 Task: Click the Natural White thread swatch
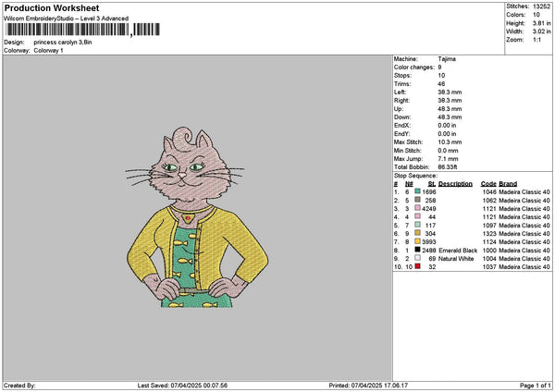417,258
